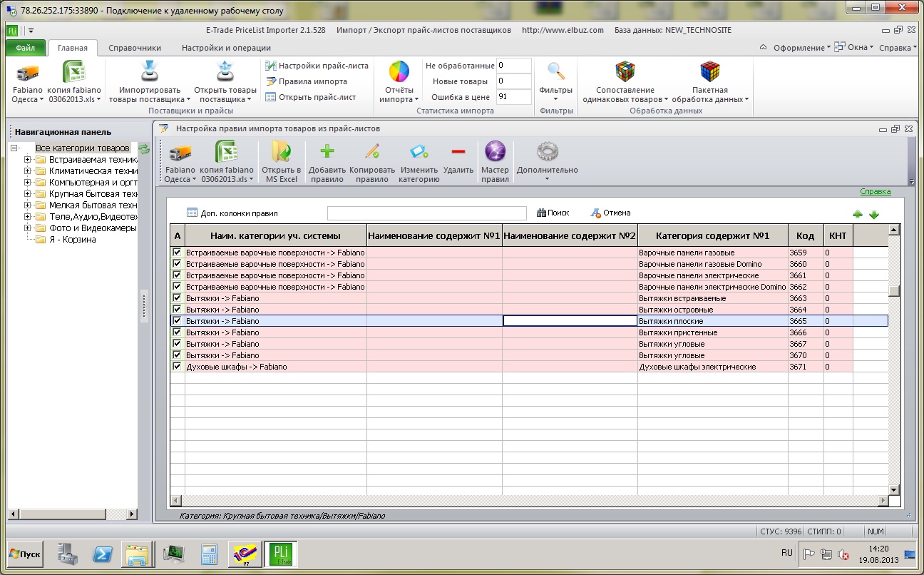The image size is (924, 575).
Task: Click Доп. колонки правил
Action: tap(232, 213)
